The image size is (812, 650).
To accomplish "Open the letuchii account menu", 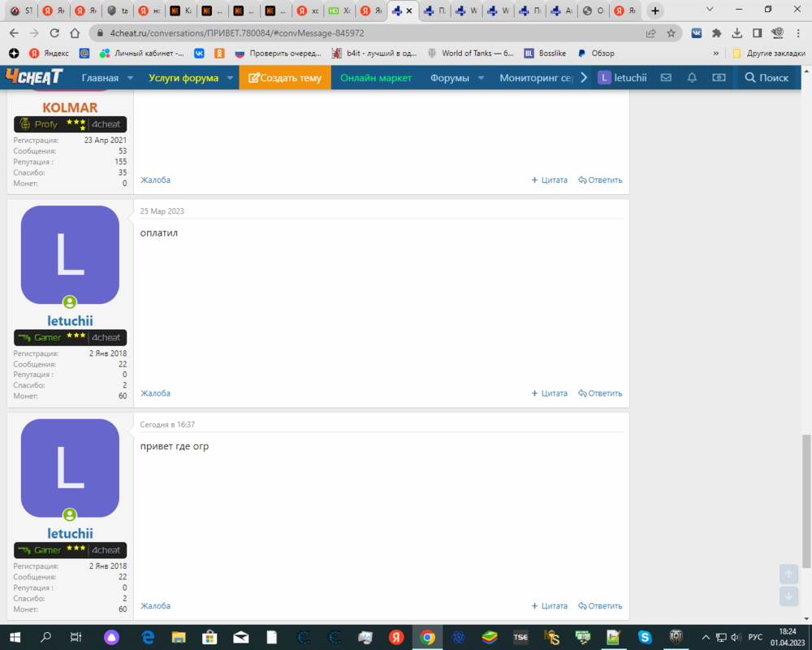I will pos(622,78).
